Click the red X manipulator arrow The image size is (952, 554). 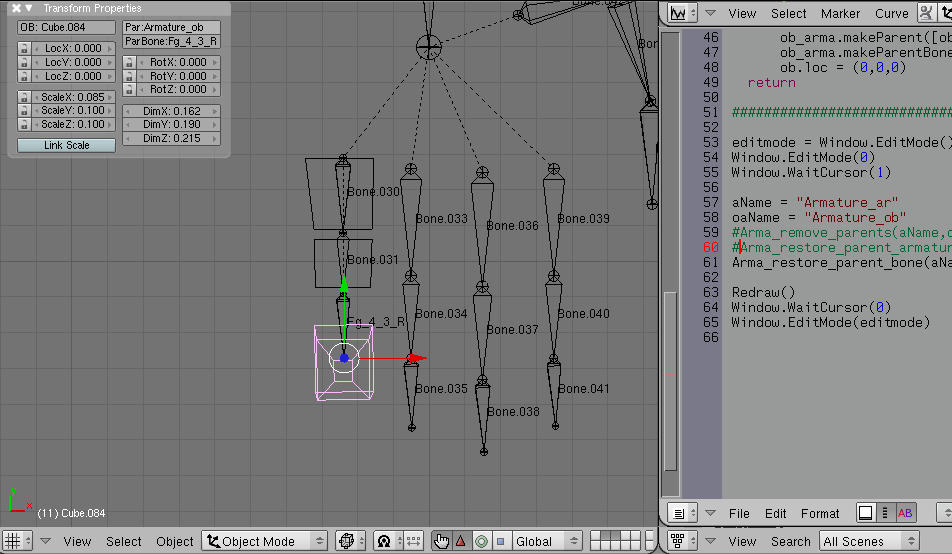tap(418, 358)
